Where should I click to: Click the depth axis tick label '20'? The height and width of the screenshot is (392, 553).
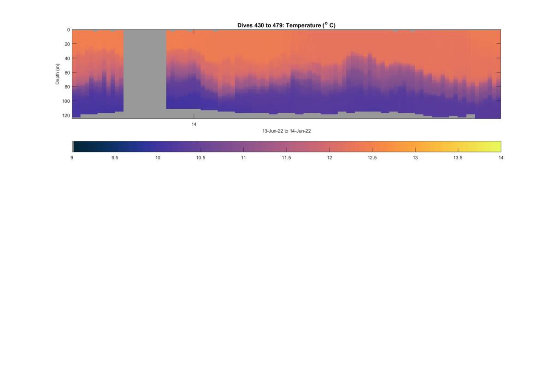[67, 44]
